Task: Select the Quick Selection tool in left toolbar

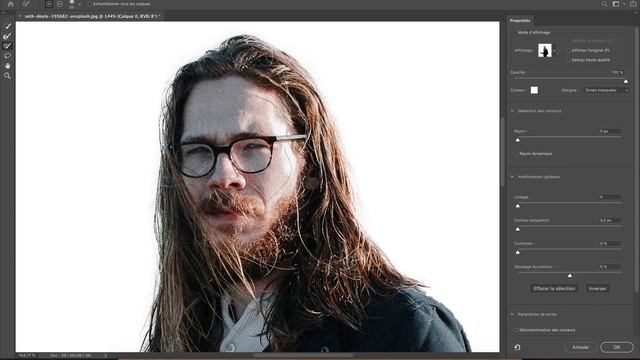Action: (x=7, y=26)
